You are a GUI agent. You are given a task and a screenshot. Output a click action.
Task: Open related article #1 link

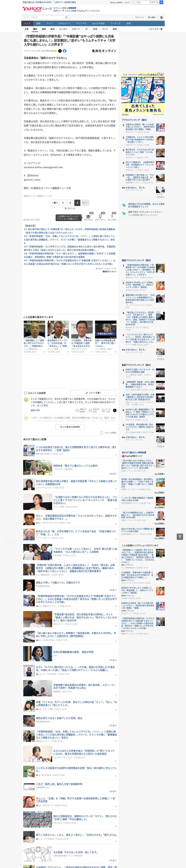point(69,231)
